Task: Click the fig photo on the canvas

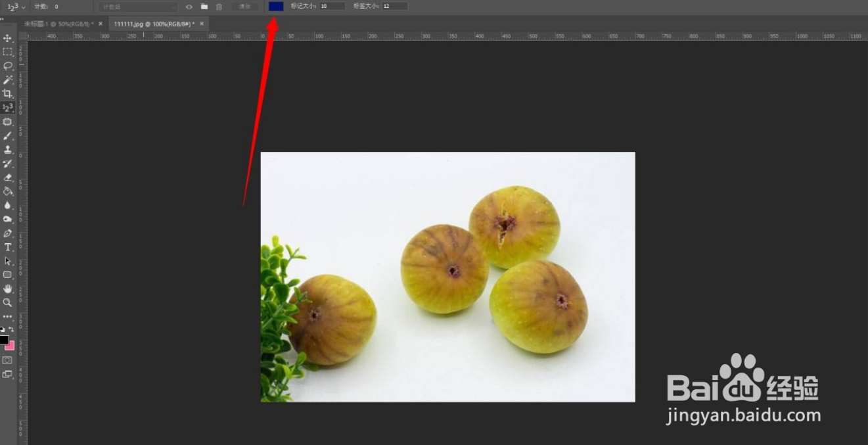Action: pyautogui.click(x=447, y=277)
